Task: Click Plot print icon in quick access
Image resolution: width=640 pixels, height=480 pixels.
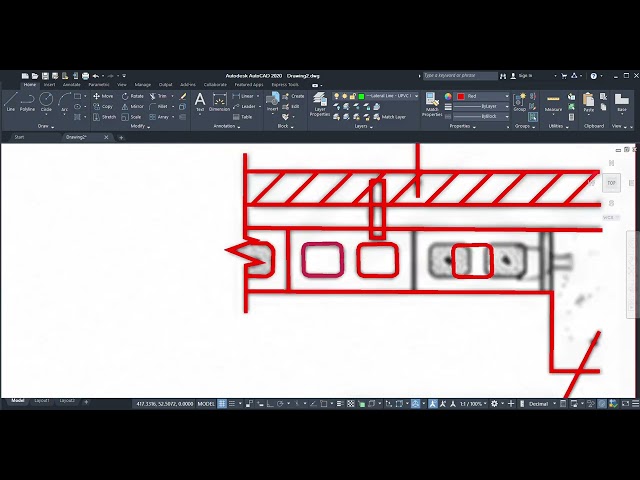Action: [x=85, y=76]
